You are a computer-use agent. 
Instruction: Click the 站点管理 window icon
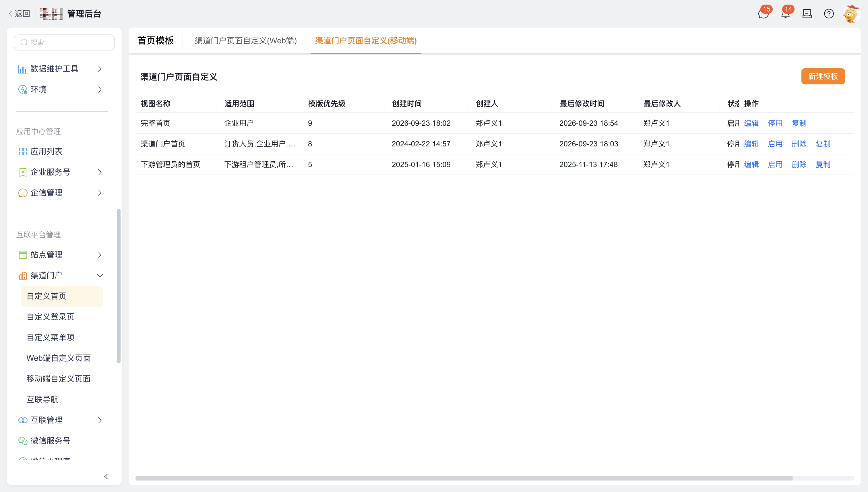(23, 255)
